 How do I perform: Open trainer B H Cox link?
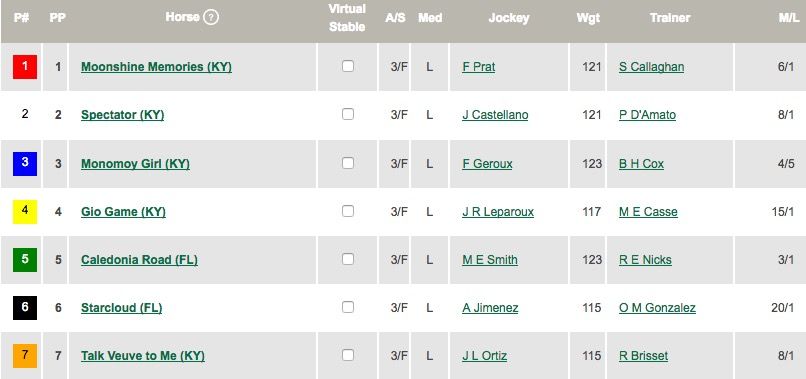642,164
